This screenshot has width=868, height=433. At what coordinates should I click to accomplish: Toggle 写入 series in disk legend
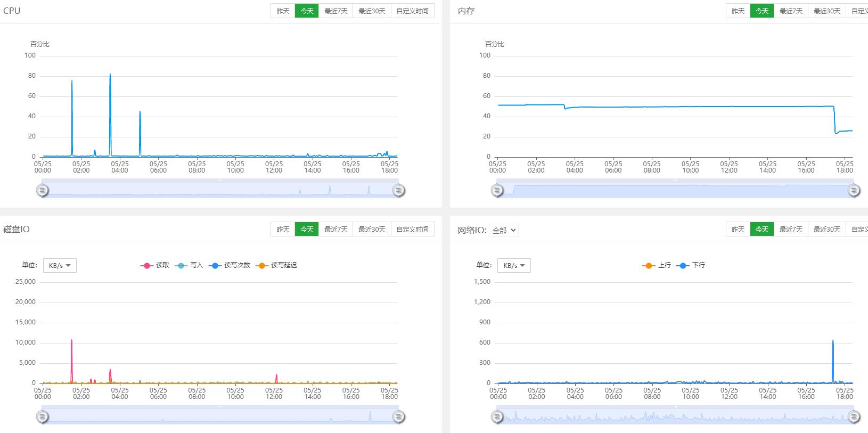click(x=189, y=265)
